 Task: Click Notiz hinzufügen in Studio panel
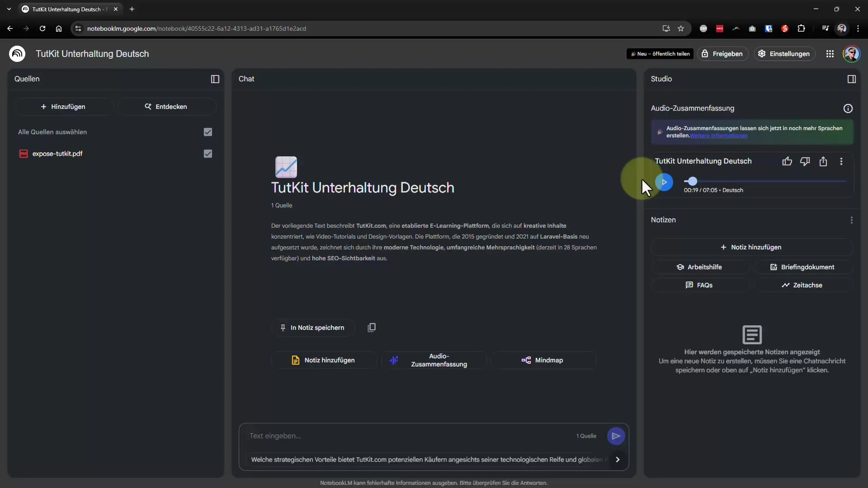[x=751, y=247]
